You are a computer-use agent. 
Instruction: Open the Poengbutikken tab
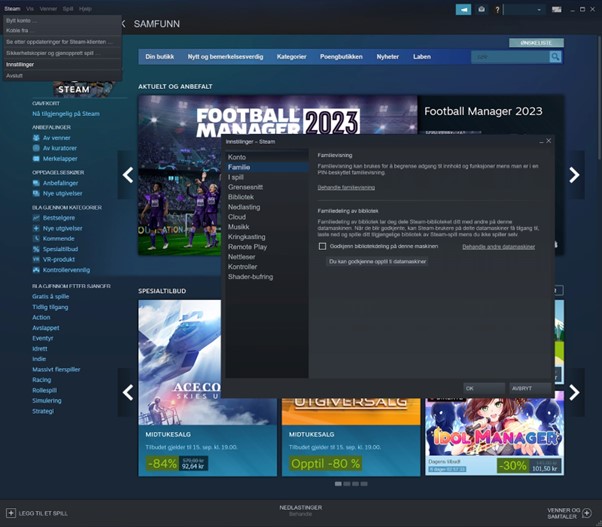(x=341, y=57)
